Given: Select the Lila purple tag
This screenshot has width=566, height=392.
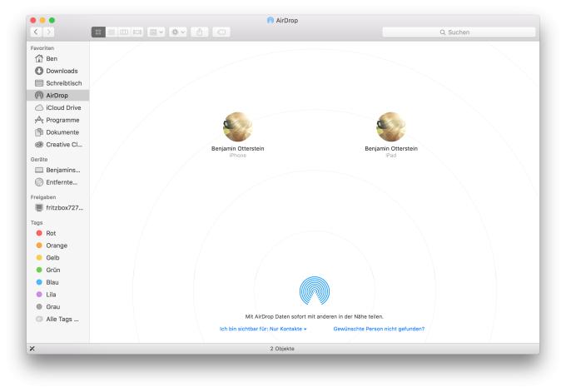Looking at the screenshot, I should pos(57,295).
